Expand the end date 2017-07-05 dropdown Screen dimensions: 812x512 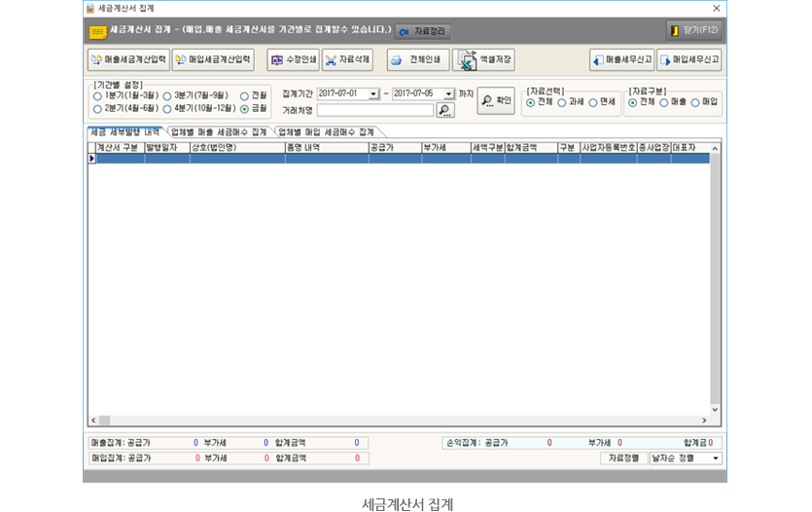tap(449, 94)
